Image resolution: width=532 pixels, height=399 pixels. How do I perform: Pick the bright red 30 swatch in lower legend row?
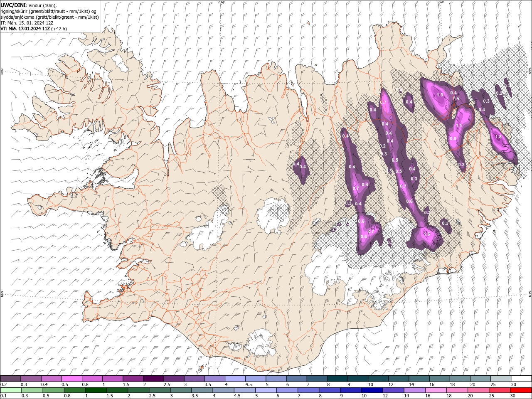[x=520, y=390]
